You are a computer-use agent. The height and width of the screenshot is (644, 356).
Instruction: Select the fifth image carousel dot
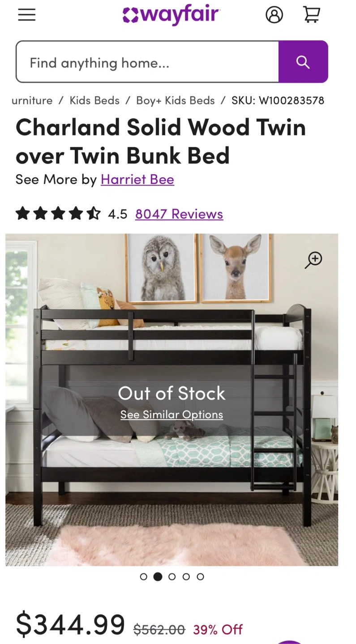(201, 577)
